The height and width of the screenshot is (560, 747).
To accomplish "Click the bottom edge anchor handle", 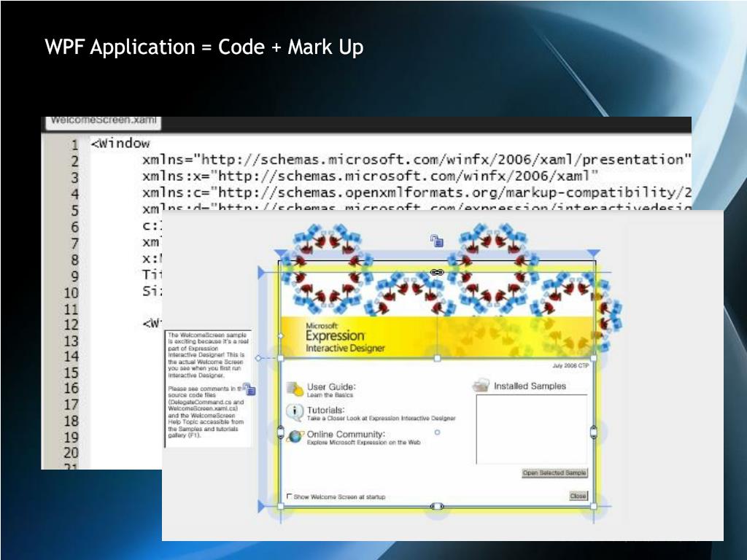I will (437, 506).
